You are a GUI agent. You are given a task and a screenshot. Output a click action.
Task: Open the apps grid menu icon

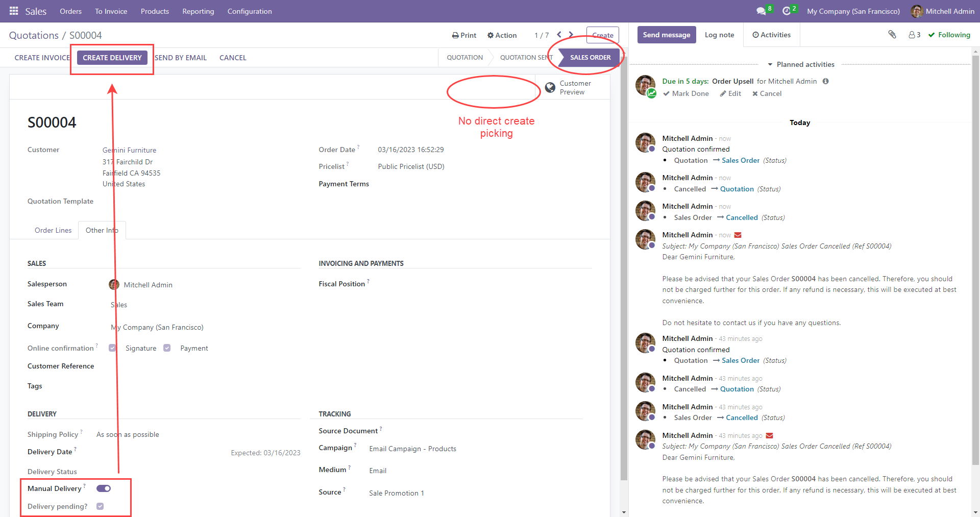pyautogui.click(x=14, y=11)
